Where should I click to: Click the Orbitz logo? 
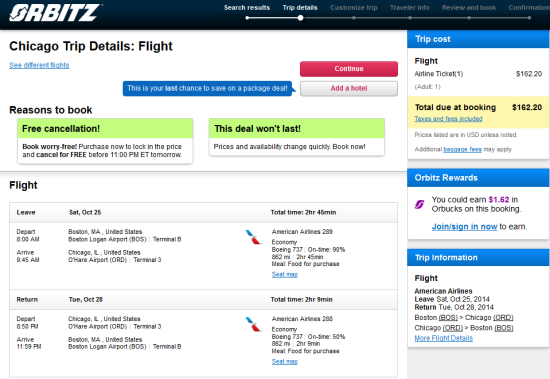pos(55,13)
